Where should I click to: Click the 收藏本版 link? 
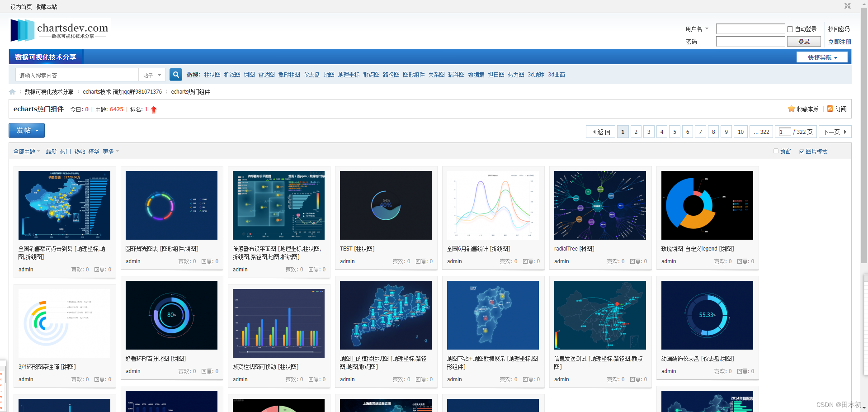(807, 109)
